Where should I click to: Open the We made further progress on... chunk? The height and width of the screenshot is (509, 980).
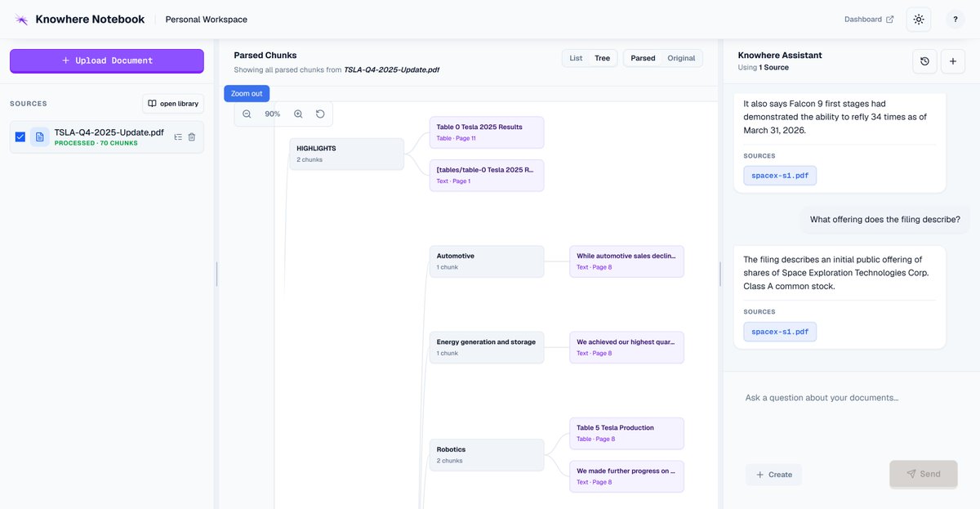pos(626,476)
